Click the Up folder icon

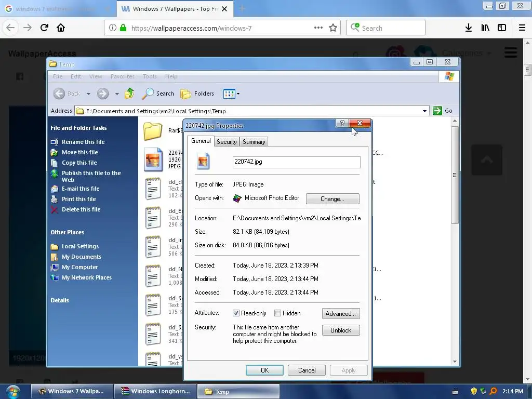coord(129,94)
